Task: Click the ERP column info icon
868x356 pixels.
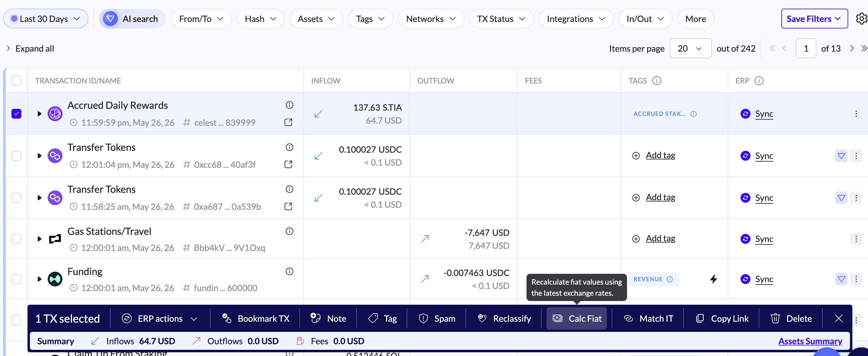Action: [759, 81]
